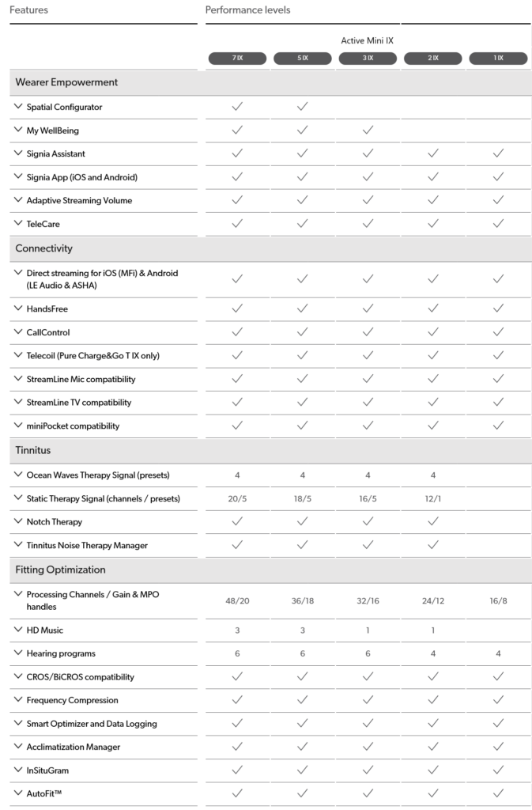The width and height of the screenshot is (532, 810).
Task: Click the Wearer Empowerment section header
Action: coord(270,82)
